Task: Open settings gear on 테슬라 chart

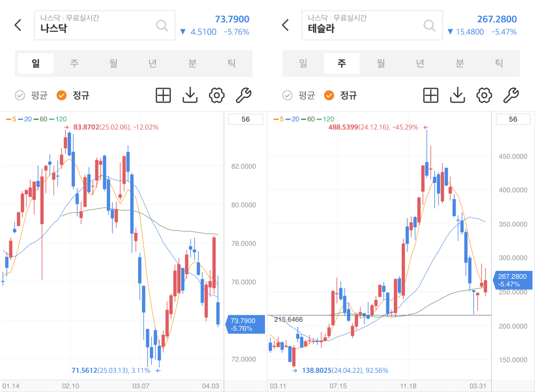Action: 484,95
